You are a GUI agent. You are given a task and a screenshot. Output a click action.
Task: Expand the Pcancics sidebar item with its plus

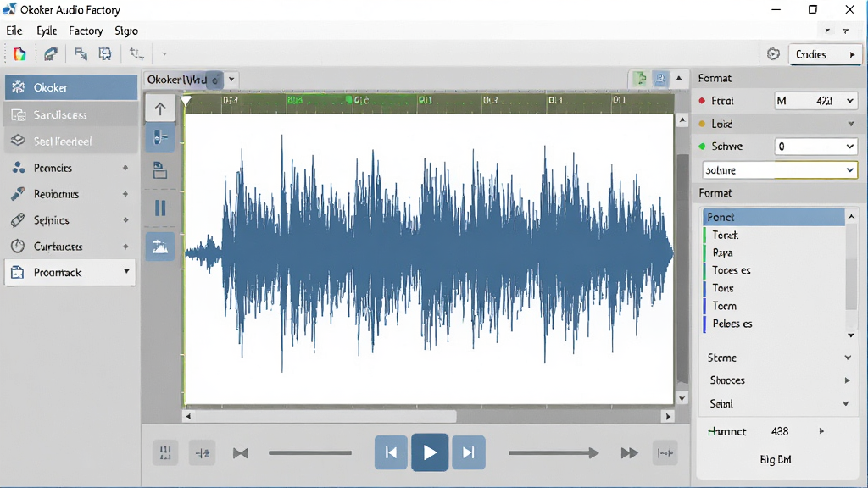(x=125, y=168)
